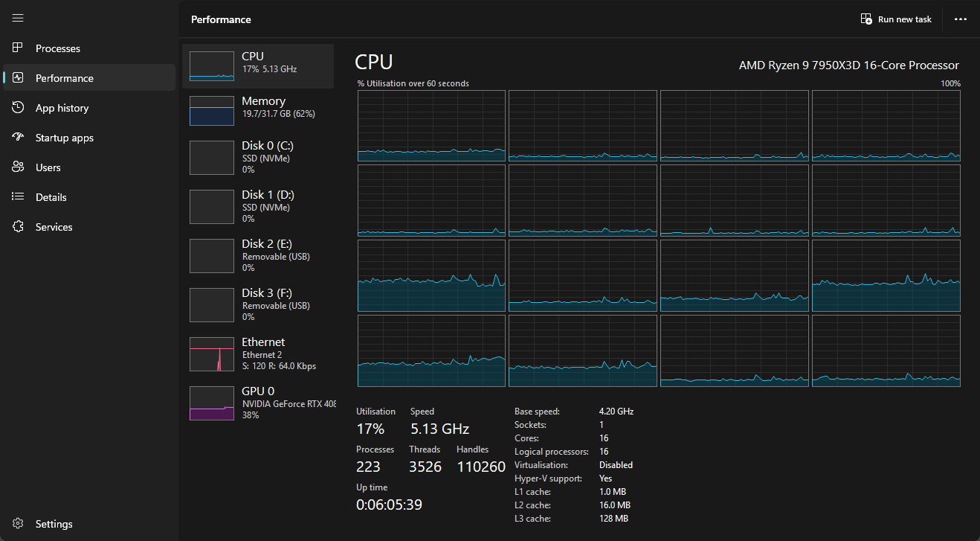View Disk 3 (F:) USB drive graph

click(x=258, y=304)
